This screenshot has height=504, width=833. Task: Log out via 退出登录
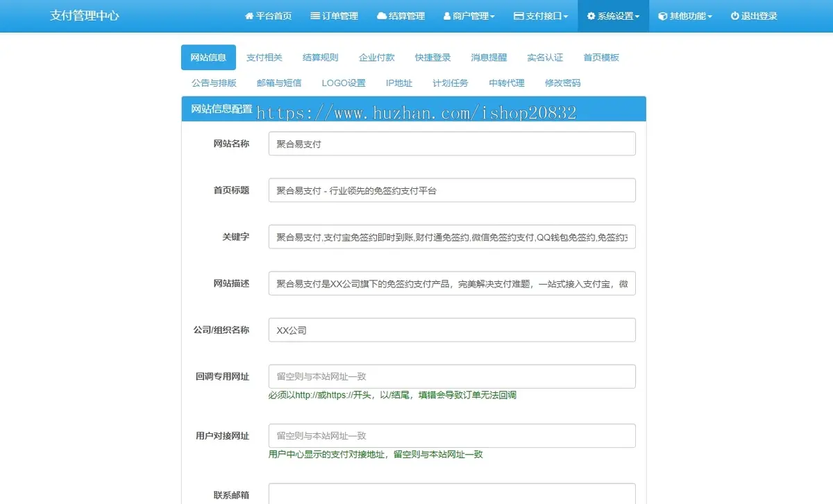754,16
